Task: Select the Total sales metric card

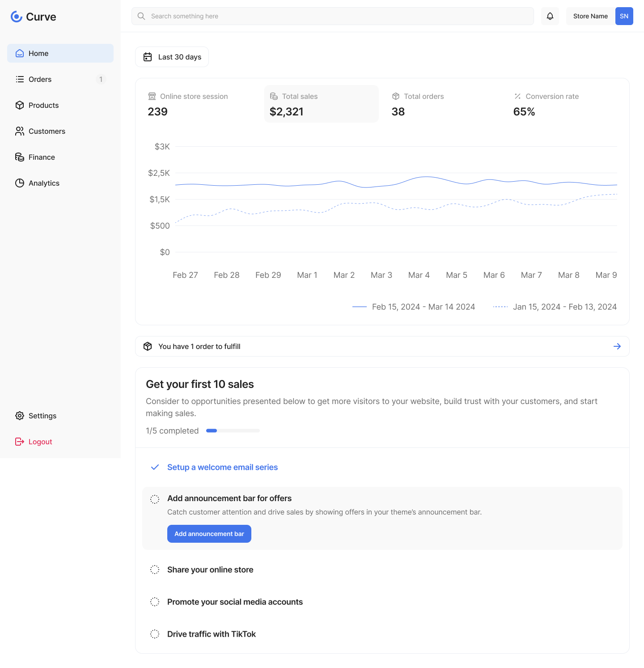Action: click(x=322, y=104)
